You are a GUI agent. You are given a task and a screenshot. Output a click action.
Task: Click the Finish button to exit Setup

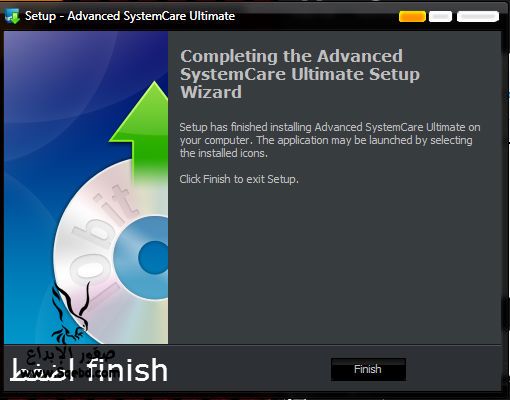(x=368, y=369)
